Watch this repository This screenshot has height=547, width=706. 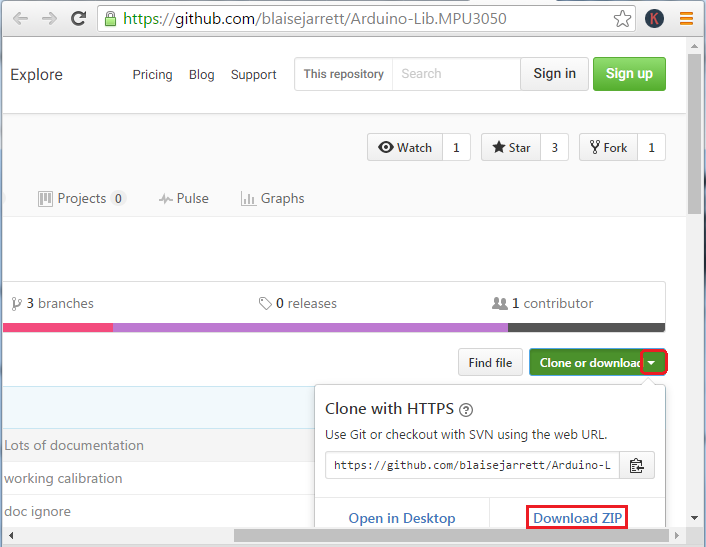pos(405,147)
